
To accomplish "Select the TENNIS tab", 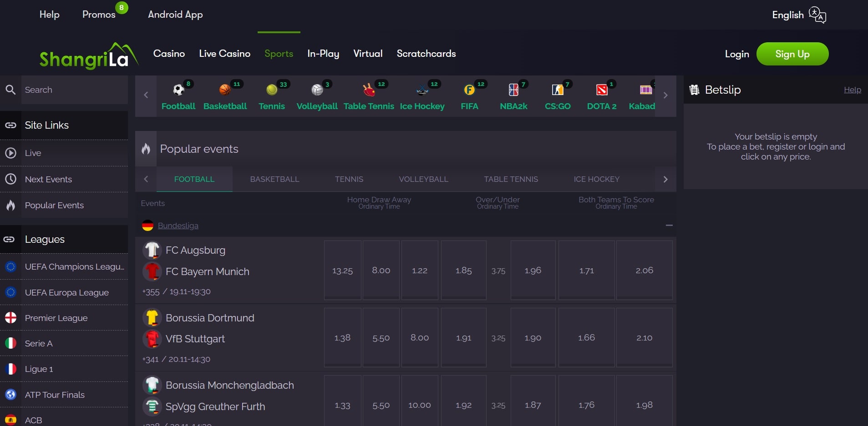I will (x=349, y=179).
